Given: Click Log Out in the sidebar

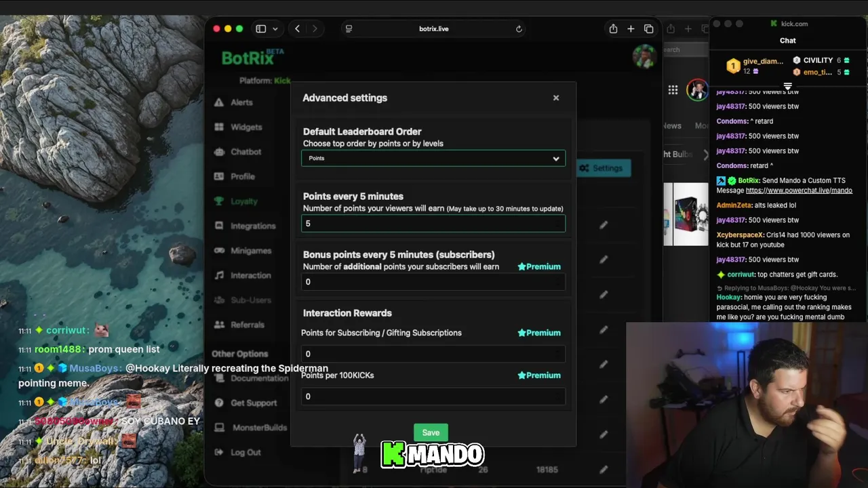Looking at the screenshot, I should point(245,452).
